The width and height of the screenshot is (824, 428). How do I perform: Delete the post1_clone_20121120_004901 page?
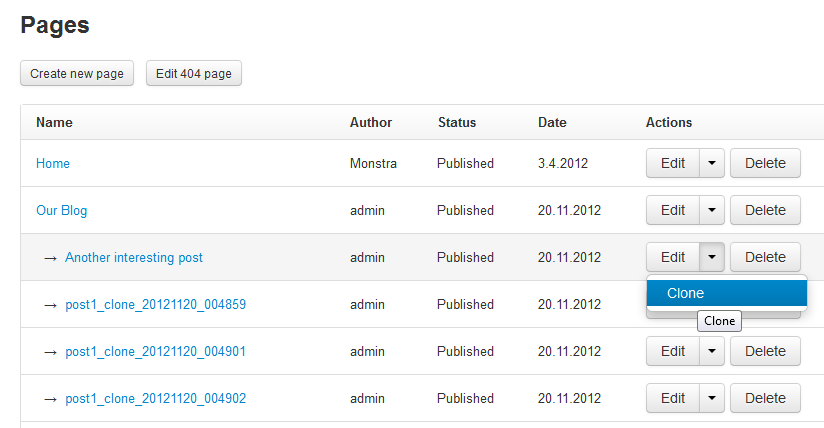(x=765, y=351)
